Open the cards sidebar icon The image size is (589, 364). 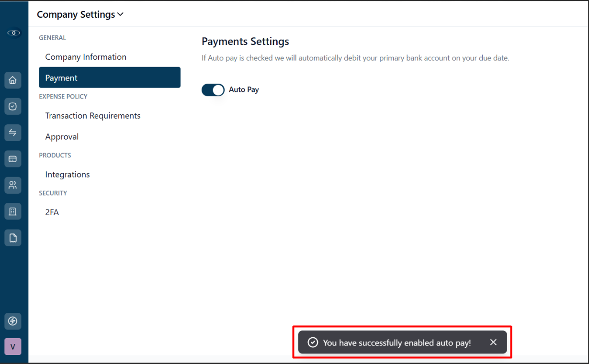[x=13, y=159]
